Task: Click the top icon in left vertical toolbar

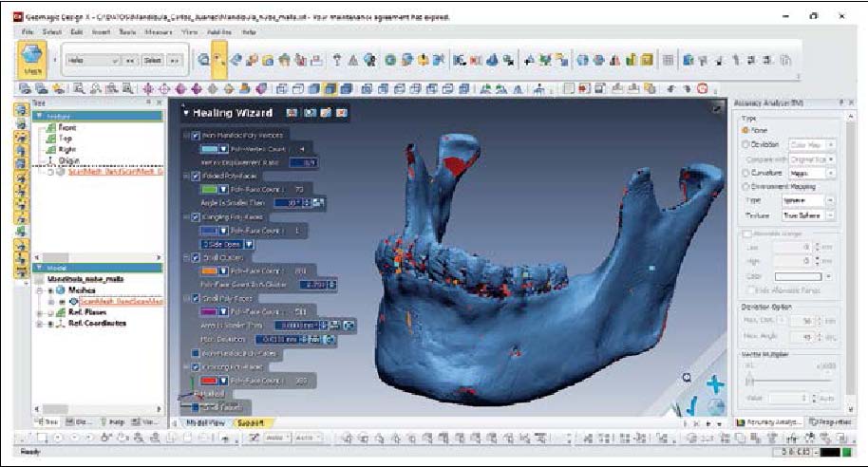Action: [19, 109]
